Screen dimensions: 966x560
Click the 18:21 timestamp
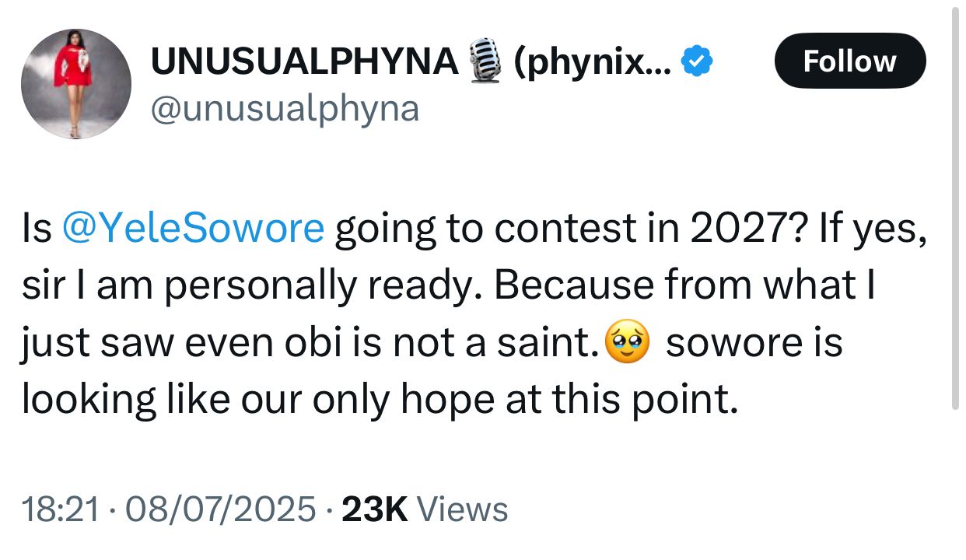pyautogui.click(x=61, y=509)
